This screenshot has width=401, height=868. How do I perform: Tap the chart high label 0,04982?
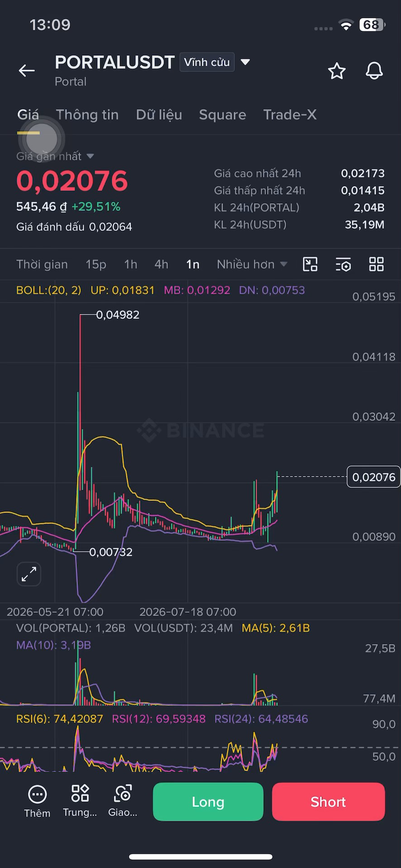click(x=118, y=315)
